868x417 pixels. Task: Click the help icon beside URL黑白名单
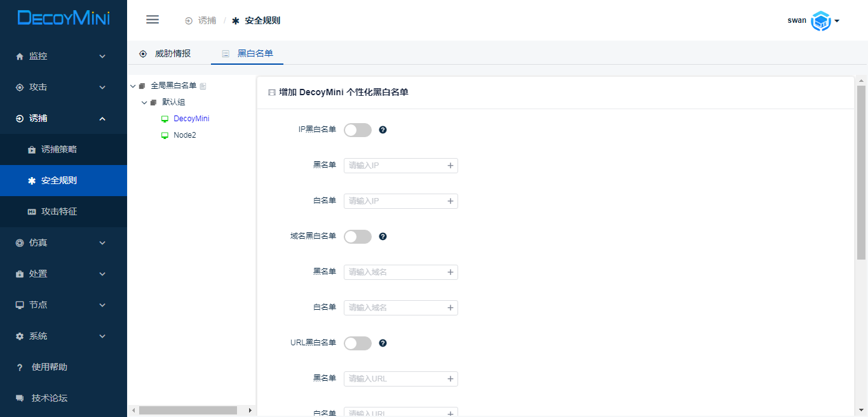pos(383,343)
